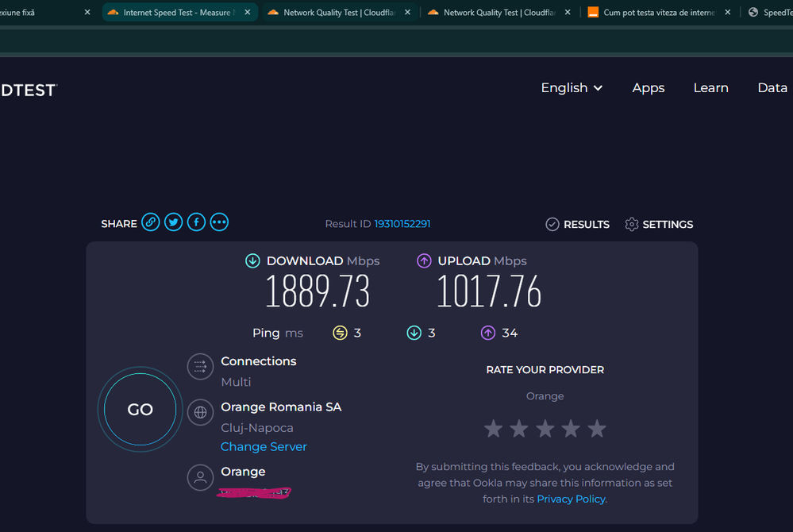Image resolution: width=793 pixels, height=532 pixels.
Task: Click the yellow idle latency ping icon
Action: pyautogui.click(x=340, y=333)
